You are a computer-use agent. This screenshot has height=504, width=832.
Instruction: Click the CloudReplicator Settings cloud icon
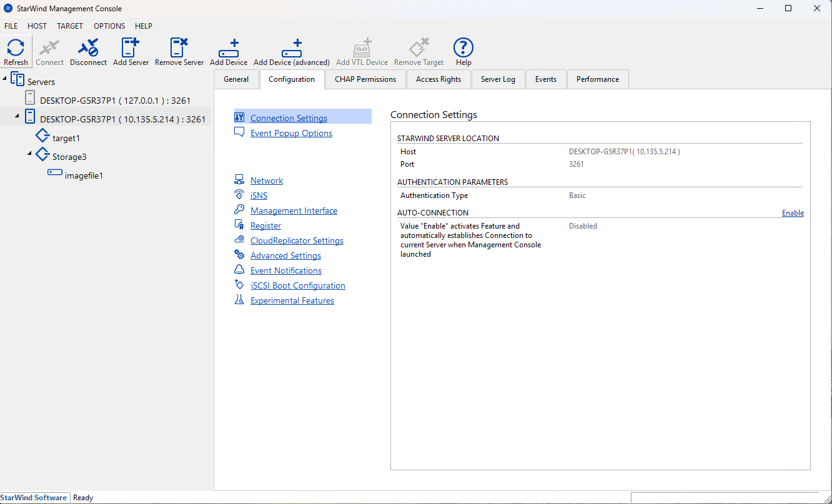[239, 240]
